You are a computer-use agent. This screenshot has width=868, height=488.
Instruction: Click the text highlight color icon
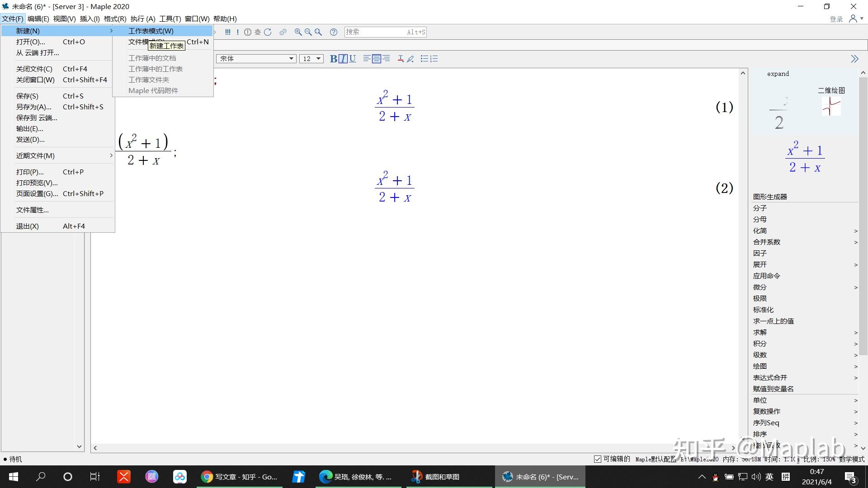click(x=410, y=59)
